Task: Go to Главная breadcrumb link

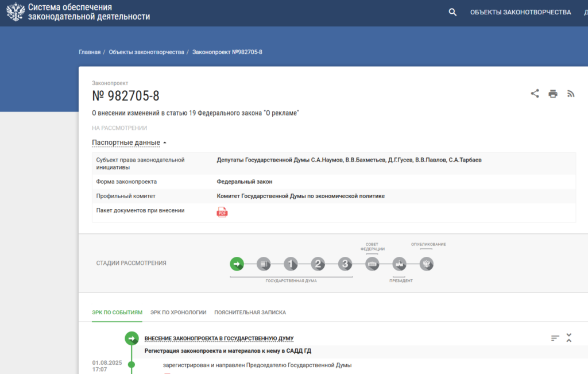Action: click(x=90, y=52)
